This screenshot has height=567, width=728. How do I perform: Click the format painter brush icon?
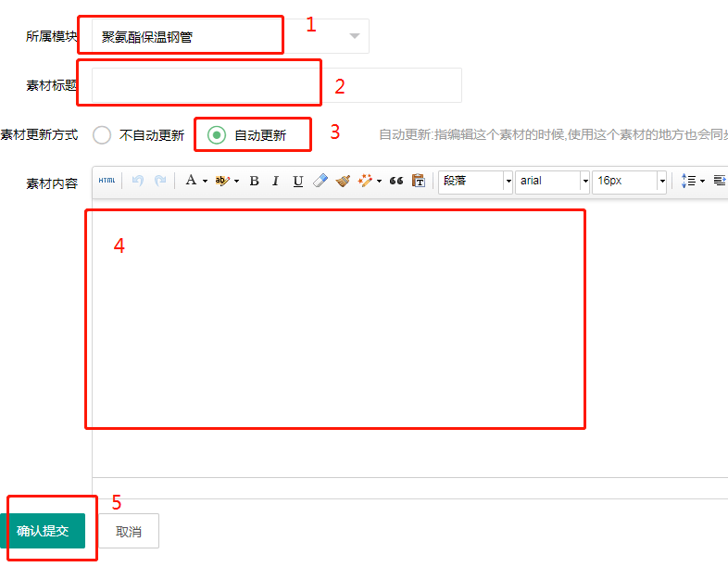coord(343,181)
